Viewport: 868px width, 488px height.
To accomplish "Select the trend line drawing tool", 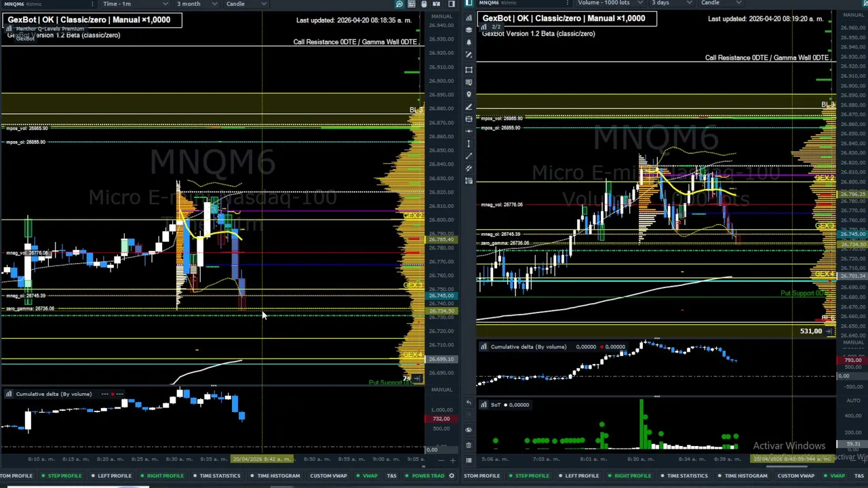I will pyautogui.click(x=469, y=156).
